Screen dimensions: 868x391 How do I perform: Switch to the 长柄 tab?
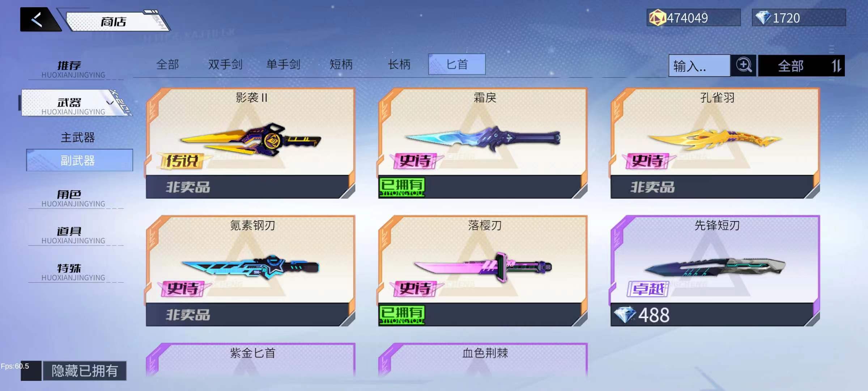pos(399,64)
